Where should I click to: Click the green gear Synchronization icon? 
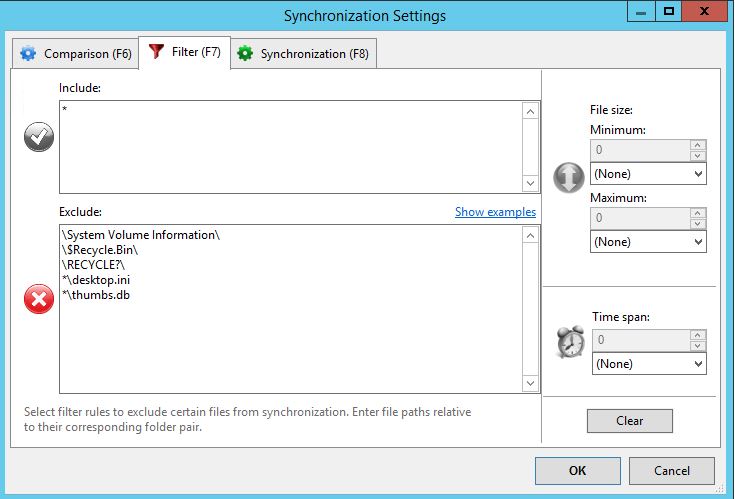(x=245, y=53)
